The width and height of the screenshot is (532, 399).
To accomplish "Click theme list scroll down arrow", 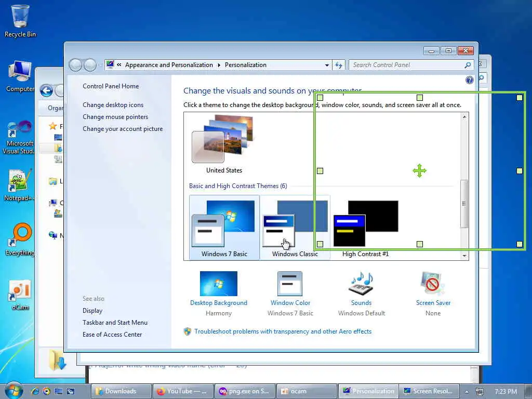I will (464, 256).
